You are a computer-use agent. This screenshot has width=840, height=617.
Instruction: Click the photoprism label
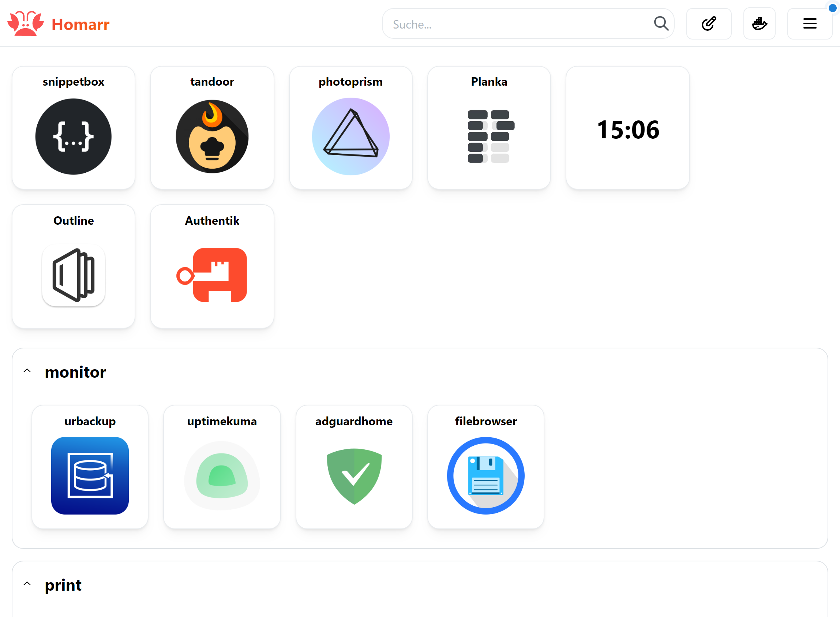click(350, 81)
